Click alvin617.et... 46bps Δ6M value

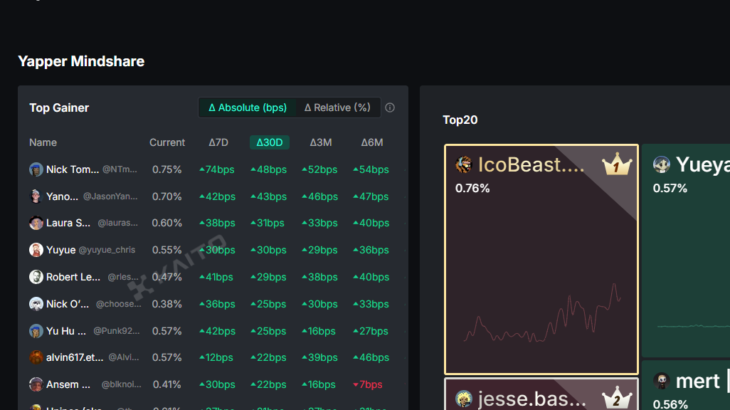tap(371, 357)
